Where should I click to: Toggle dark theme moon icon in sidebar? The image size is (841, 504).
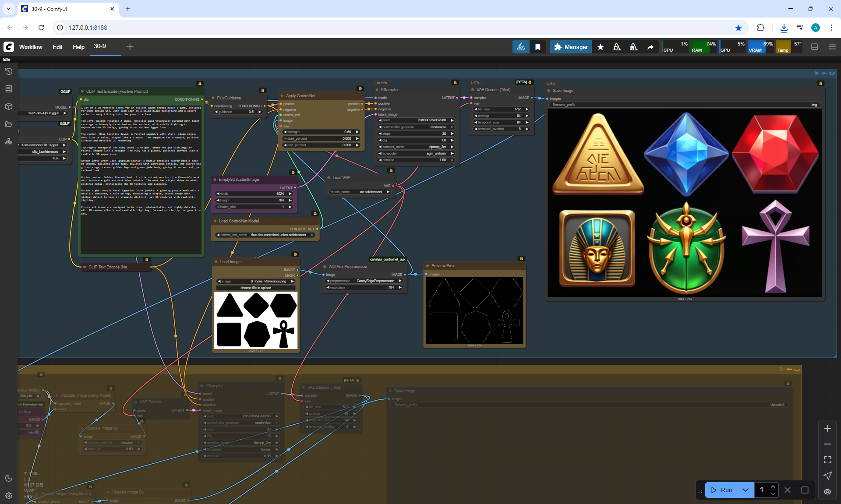click(8, 478)
